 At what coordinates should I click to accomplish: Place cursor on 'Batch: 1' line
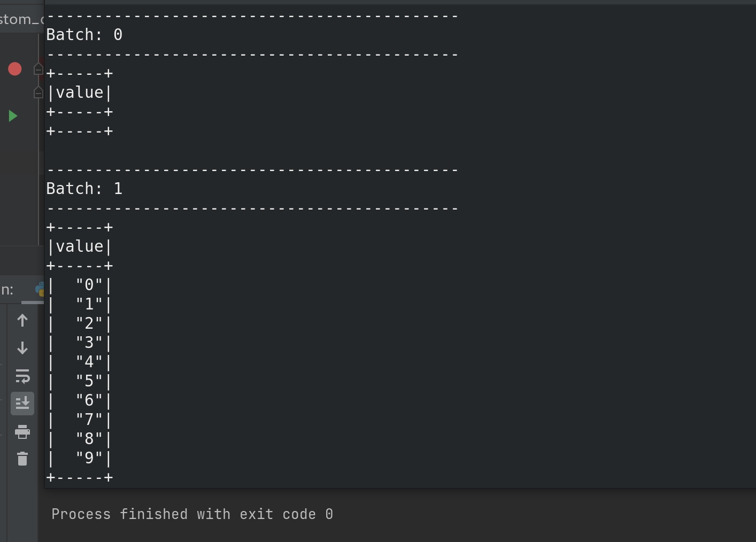[x=84, y=189]
